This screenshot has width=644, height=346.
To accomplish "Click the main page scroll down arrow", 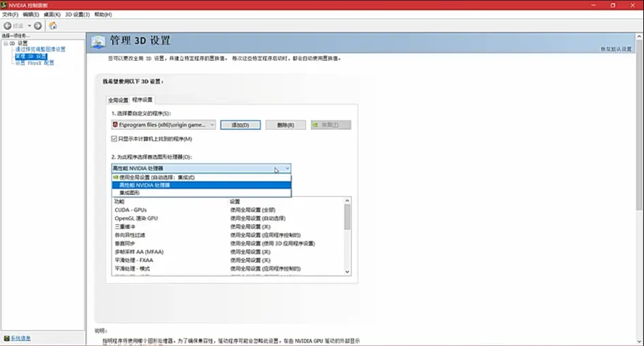I will [x=639, y=341].
